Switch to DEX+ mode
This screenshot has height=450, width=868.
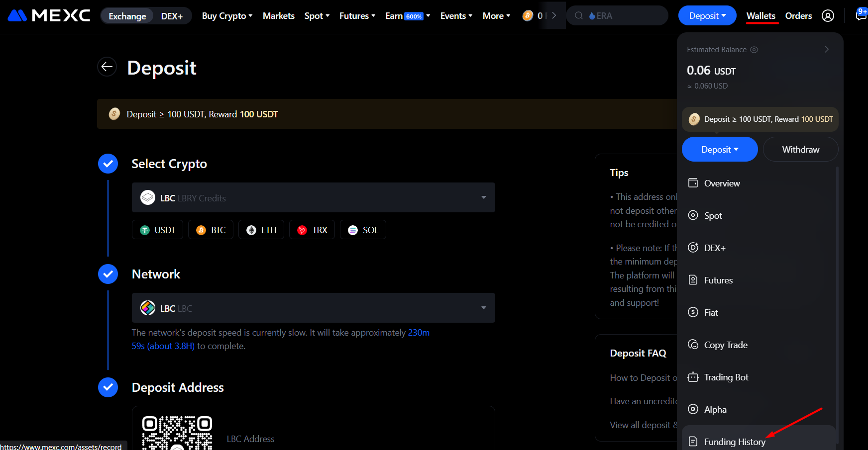(x=172, y=16)
